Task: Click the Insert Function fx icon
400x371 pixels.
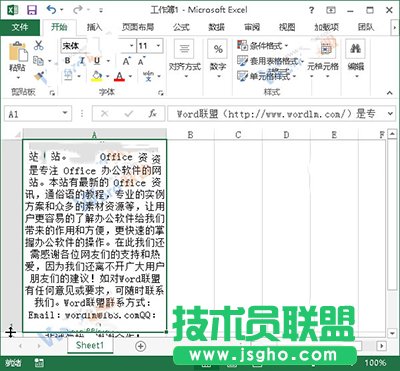Action: pyautogui.click(x=152, y=114)
